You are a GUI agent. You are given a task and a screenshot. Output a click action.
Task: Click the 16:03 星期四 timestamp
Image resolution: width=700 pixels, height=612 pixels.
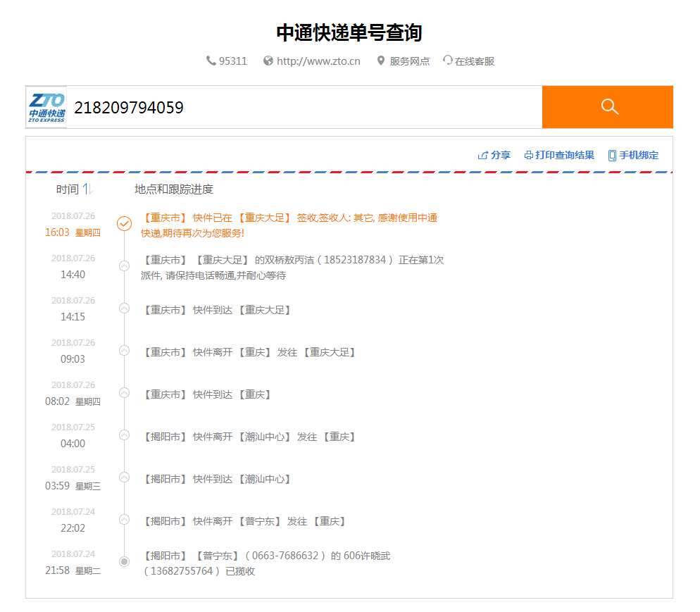73,232
